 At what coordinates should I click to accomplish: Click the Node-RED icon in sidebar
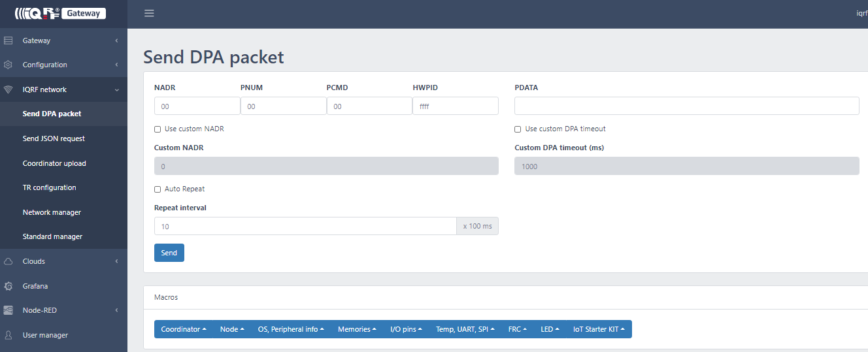8,310
